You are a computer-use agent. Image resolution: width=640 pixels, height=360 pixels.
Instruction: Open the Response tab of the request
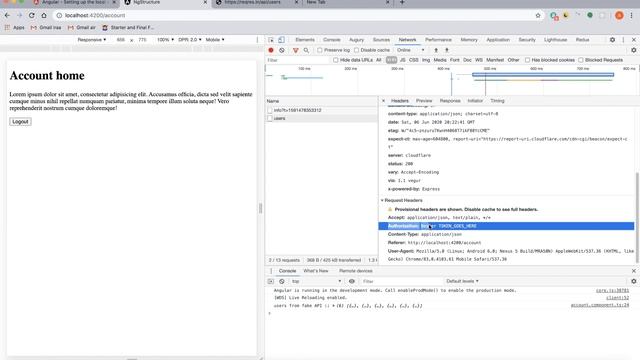(x=450, y=101)
